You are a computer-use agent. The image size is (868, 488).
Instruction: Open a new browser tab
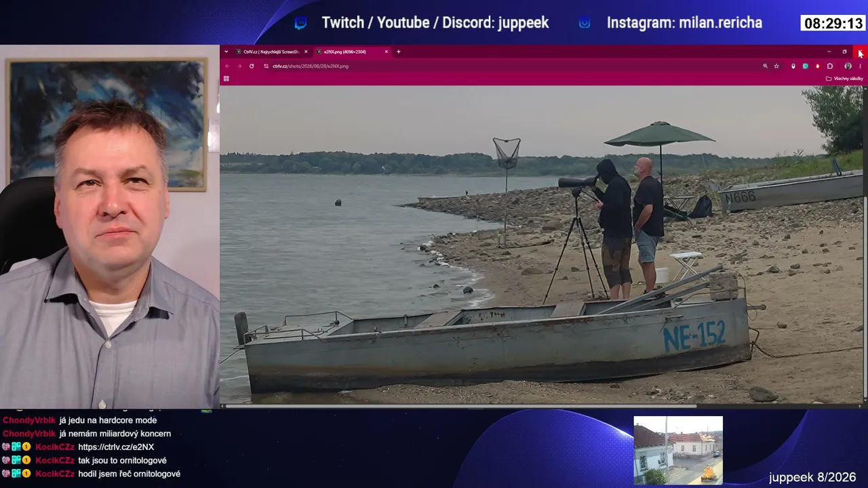pos(398,52)
